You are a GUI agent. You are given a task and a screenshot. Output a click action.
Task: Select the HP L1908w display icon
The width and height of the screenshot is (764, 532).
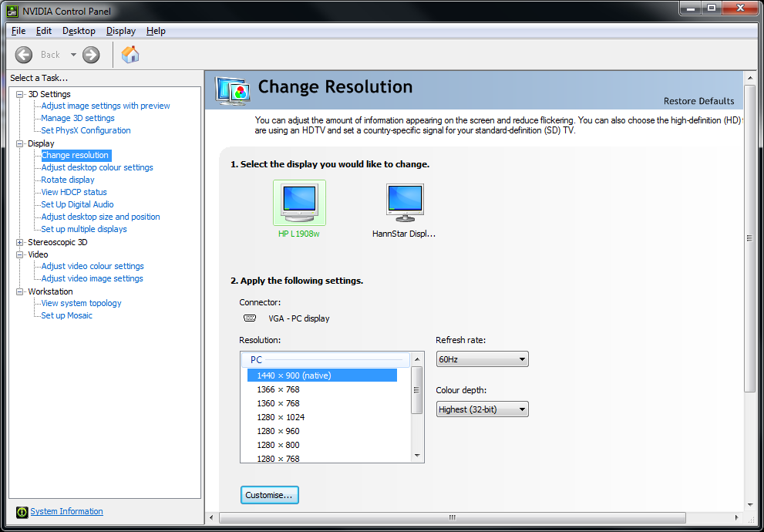click(299, 204)
